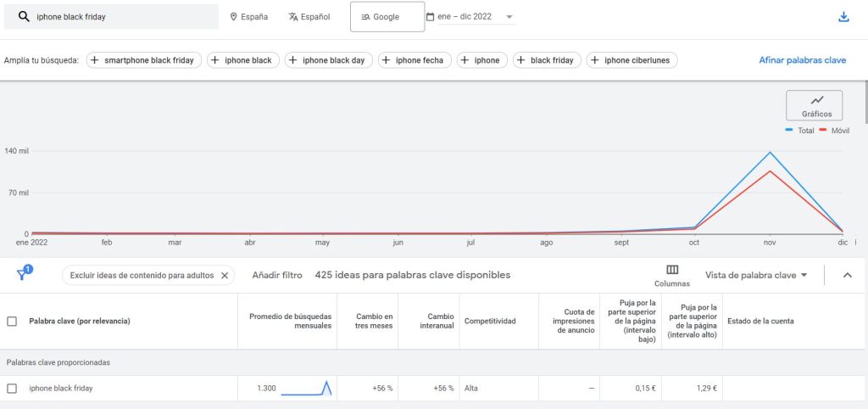This screenshot has width=868, height=409.
Task: Add 'iphone fecha' suggestion chip
Action: click(x=414, y=60)
